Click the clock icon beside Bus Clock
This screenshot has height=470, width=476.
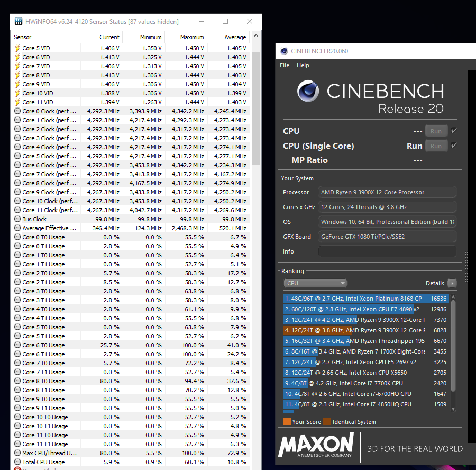click(17, 219)
